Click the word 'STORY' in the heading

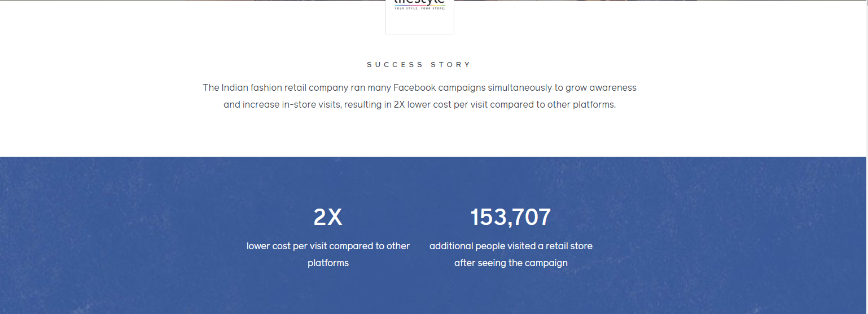450,65
